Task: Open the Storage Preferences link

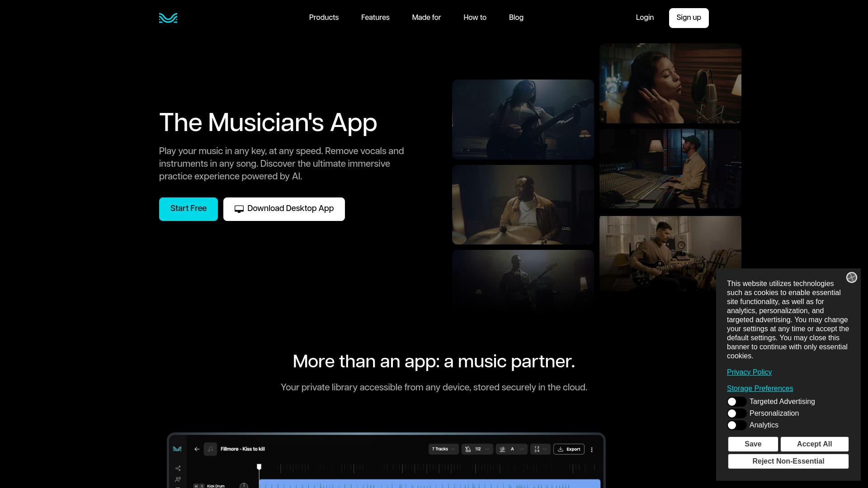Action: tap(759, 389)
